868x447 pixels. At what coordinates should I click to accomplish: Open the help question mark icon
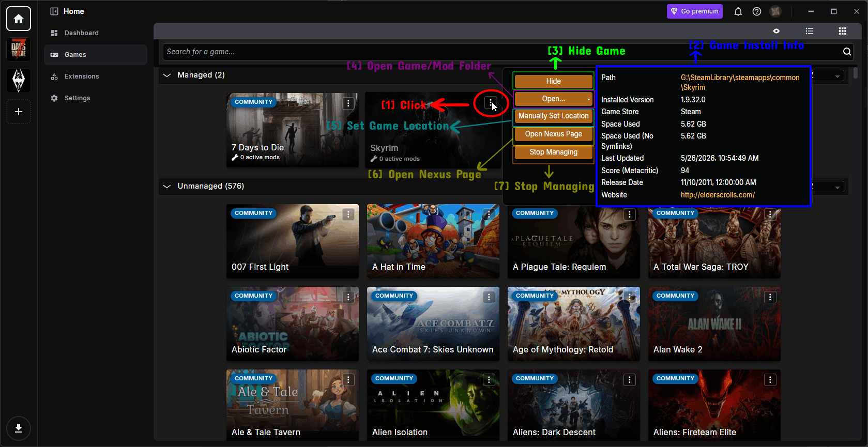point(757,11)
